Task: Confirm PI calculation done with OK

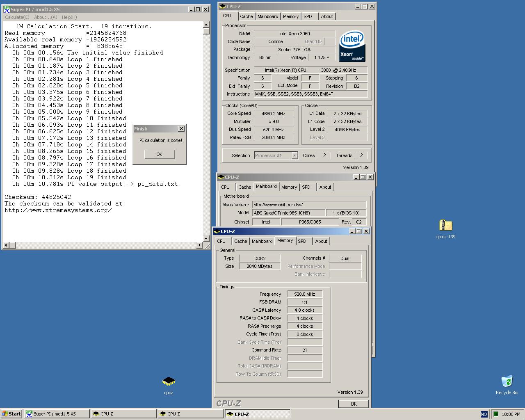Action: click(x=160, y=154)
